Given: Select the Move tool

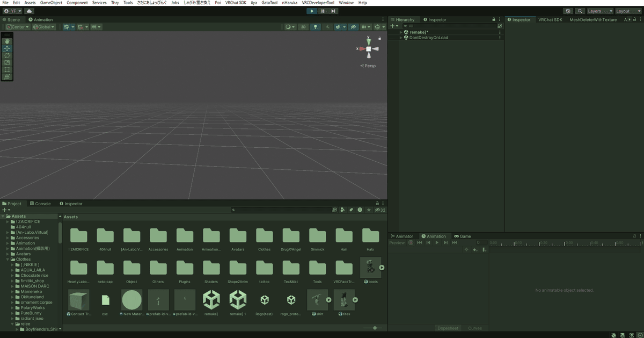Looking at the screenshot, I should coord(7,48).
